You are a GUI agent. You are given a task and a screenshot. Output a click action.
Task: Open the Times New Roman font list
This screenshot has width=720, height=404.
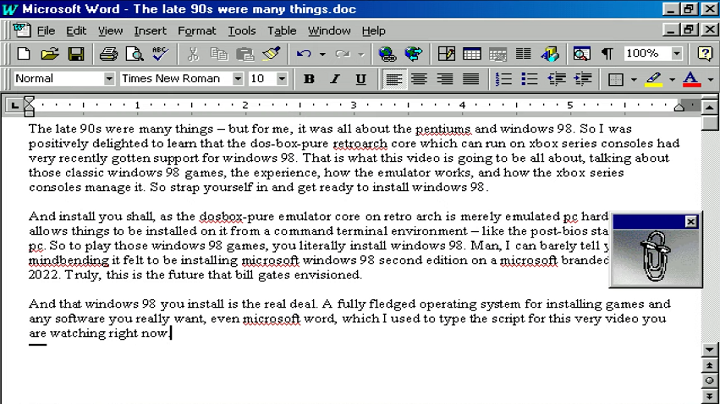[x=238, y=79]
